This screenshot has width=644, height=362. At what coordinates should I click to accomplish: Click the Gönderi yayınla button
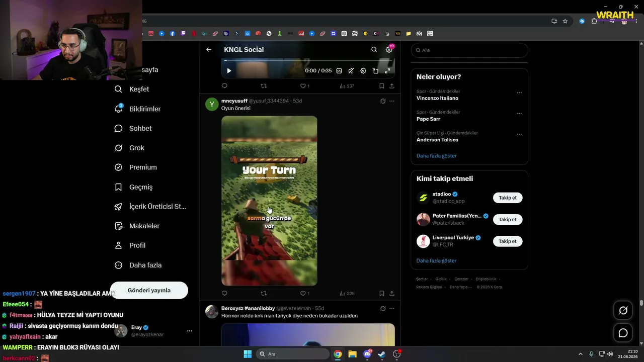(149, 290)
